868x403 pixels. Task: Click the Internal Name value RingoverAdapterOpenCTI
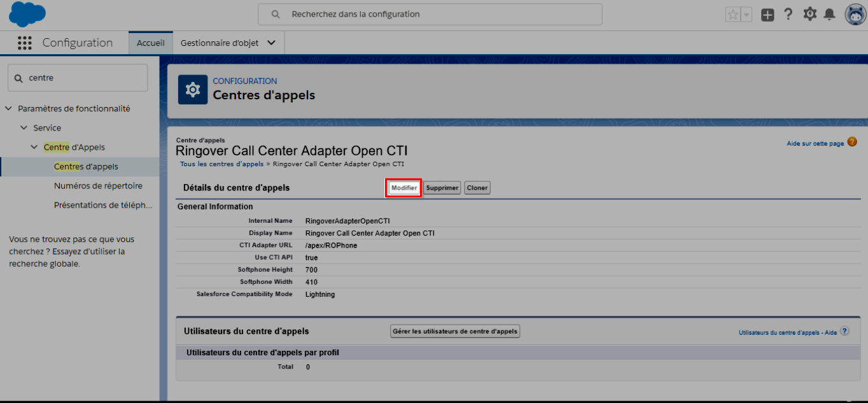[347, 221]
